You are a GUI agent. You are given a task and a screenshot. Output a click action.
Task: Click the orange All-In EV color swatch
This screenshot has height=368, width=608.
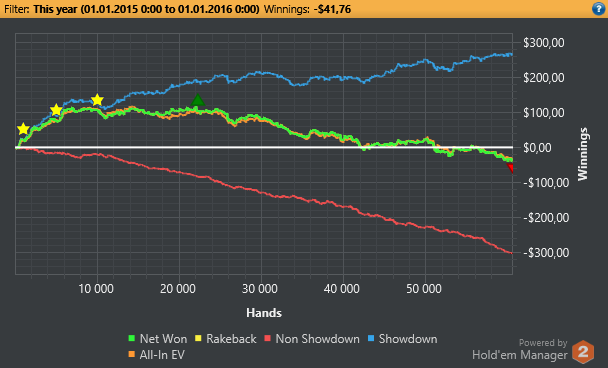click(x=132, y=354)
